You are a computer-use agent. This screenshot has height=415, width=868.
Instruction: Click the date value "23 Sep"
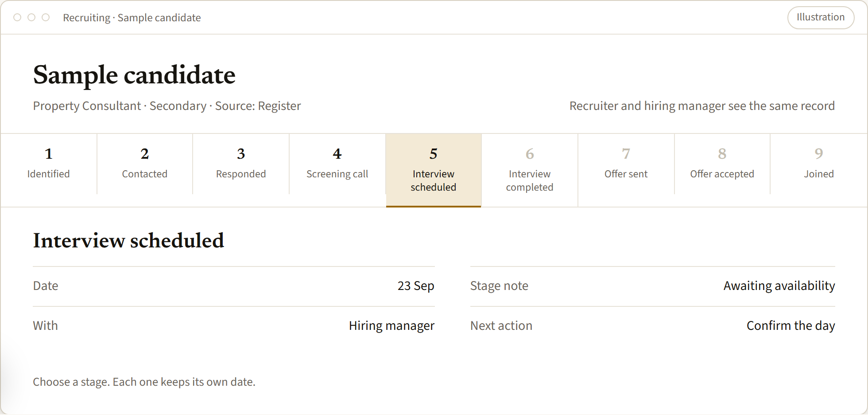point(416,286)
